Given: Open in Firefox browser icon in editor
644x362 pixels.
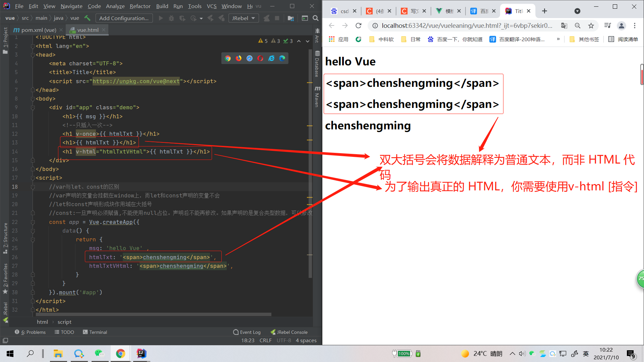Looking at the screenshot, I should tap(238, 58).
